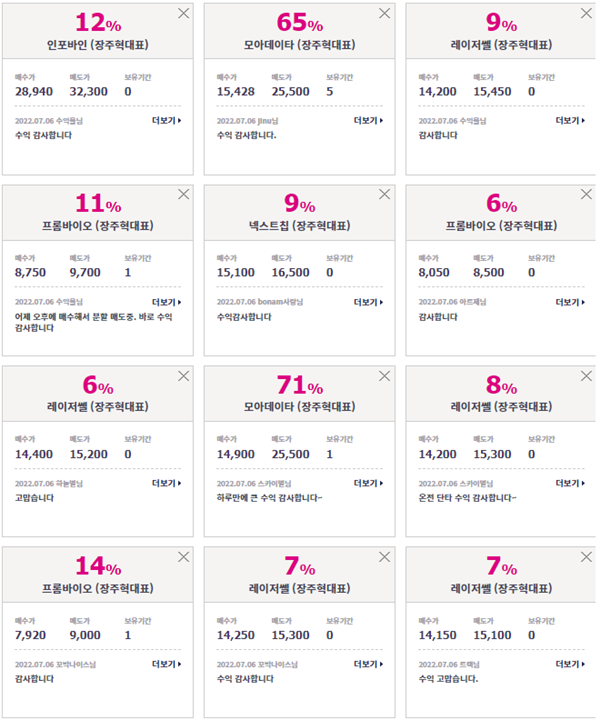
Task: Close the 71% 모아데이타 card
Action: click(x=385, y=376)
